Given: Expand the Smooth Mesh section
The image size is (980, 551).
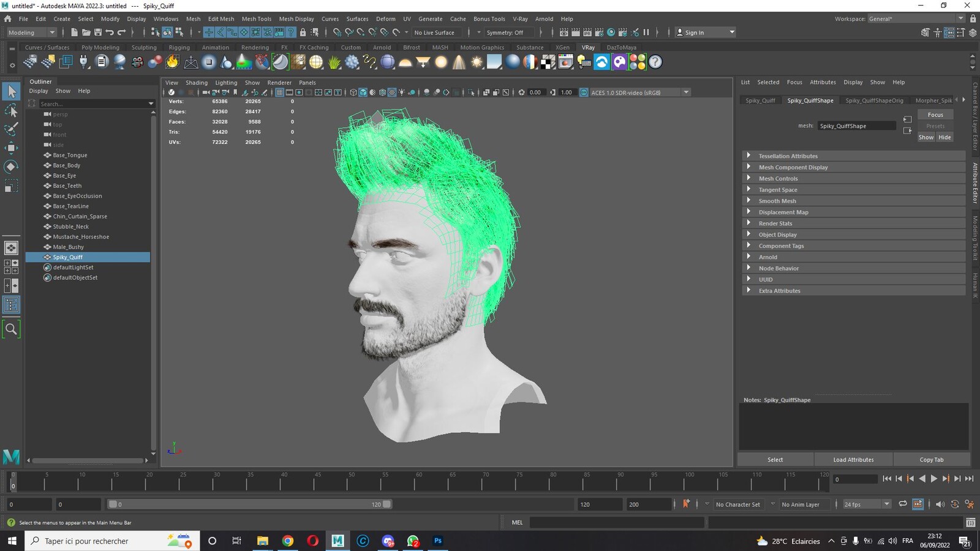Looking at the screenshot, I should pos(854,201).
